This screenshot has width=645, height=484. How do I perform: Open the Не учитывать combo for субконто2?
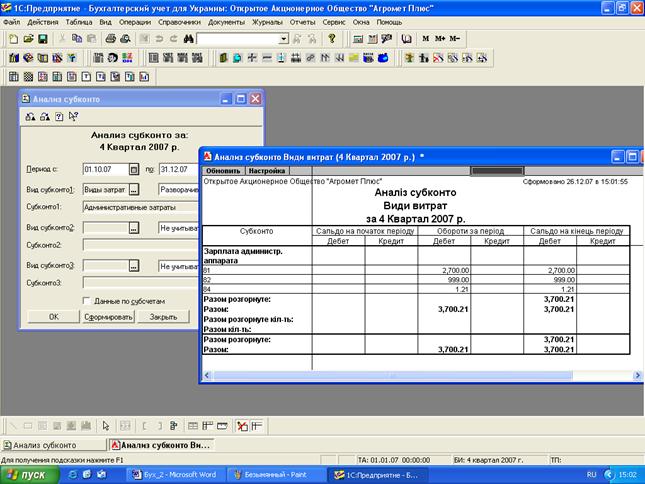click(x=179, y=227)
